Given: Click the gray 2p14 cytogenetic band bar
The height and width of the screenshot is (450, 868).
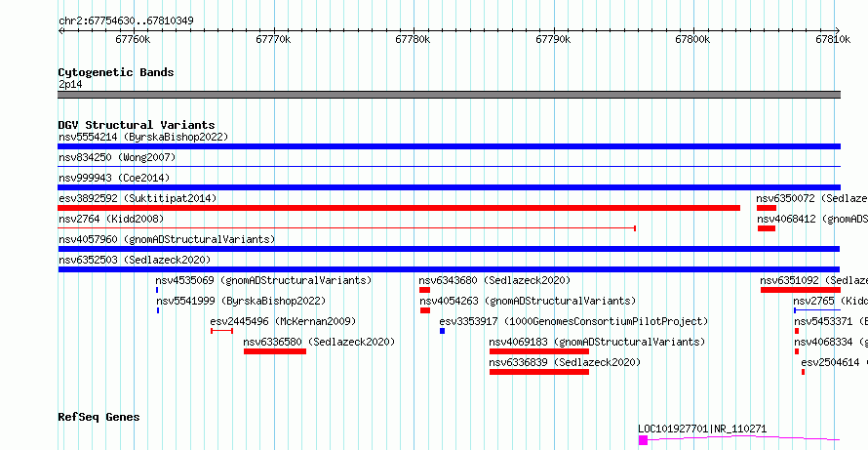Looking at the screenshot, I should [449, 95].
